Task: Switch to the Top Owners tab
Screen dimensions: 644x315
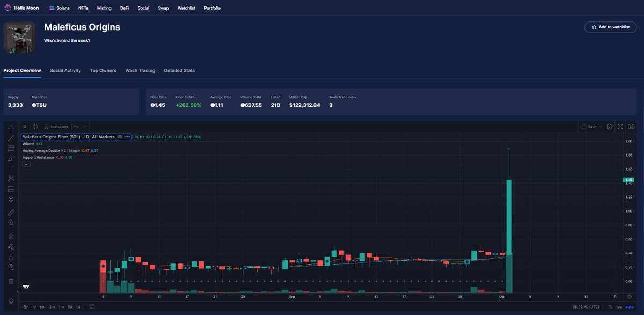Action: pos(103,70)
